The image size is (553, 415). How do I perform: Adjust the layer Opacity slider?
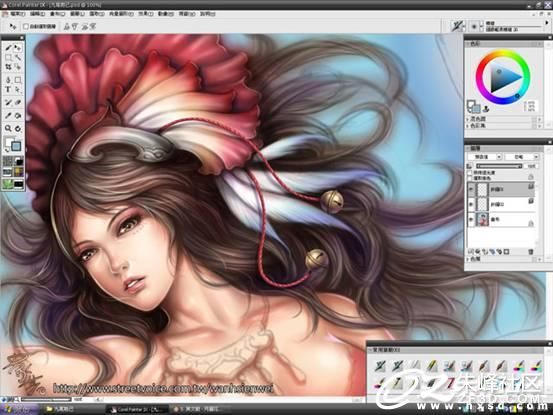point(499,166)
